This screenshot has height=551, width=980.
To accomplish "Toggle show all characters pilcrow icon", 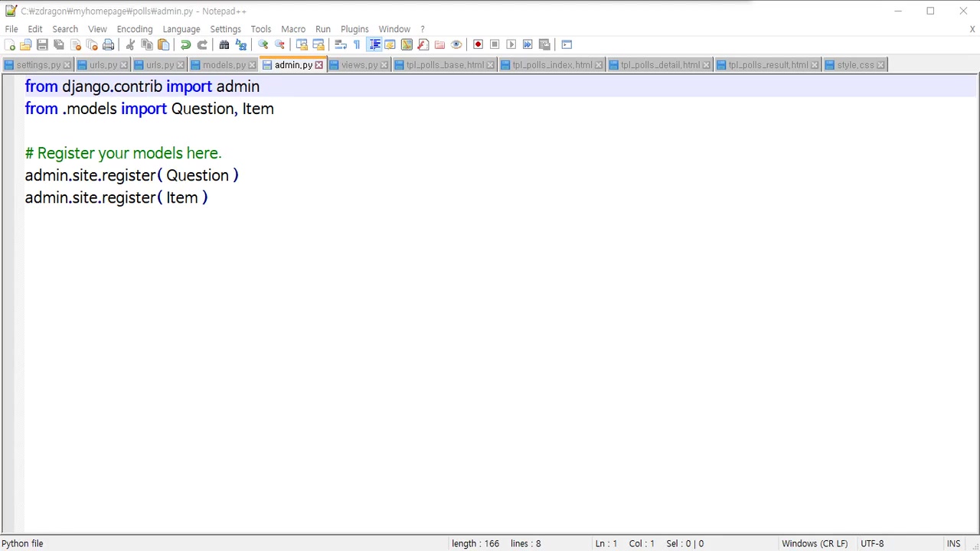I will pyautogui.click(x=357, y=44).
